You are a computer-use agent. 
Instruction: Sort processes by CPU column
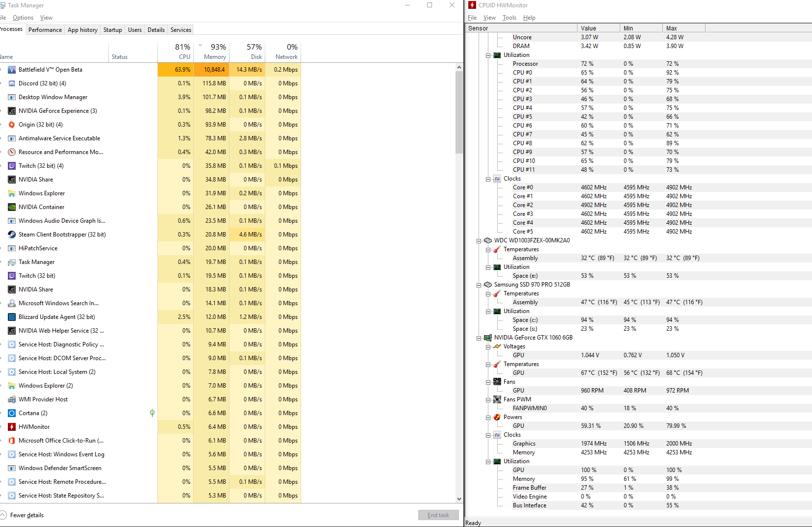pyautogui.click(x=176, y=52)
